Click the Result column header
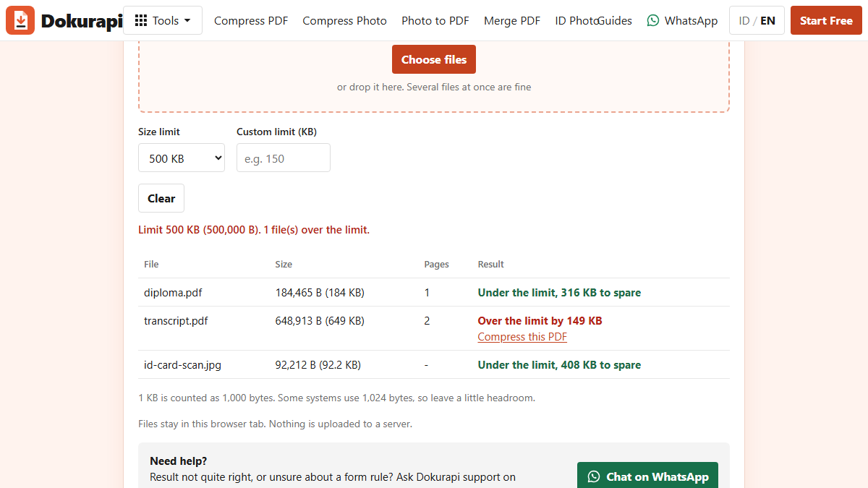Image resolution: width=868 pixels, height=488 pixels. [x=490, y=264]
